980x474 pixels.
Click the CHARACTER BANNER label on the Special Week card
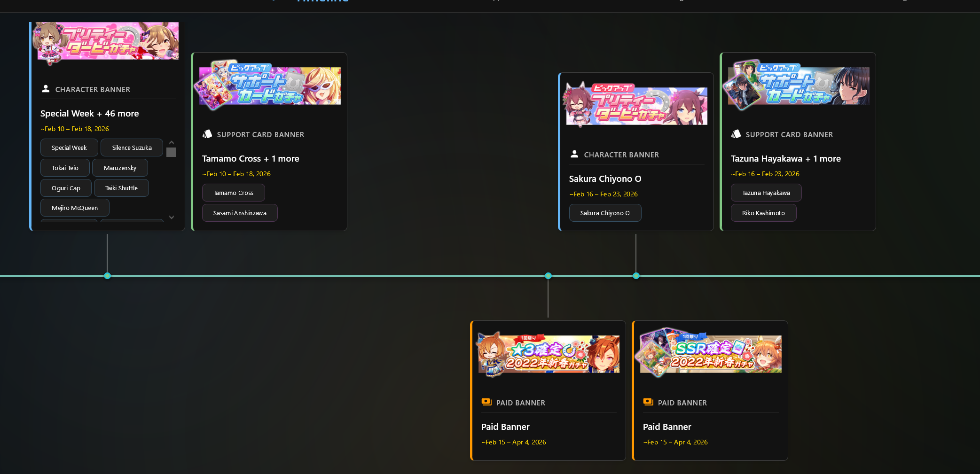click(x=93, y=89)
